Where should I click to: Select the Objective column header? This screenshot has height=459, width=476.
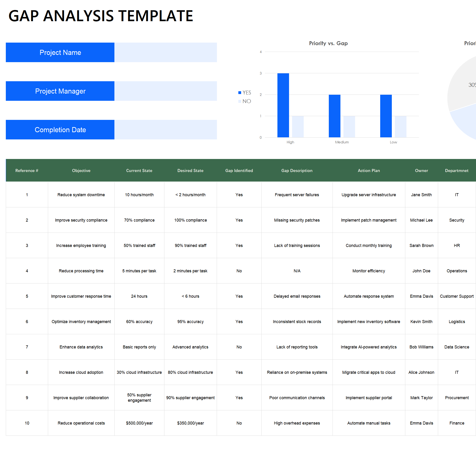pos(81,170)
